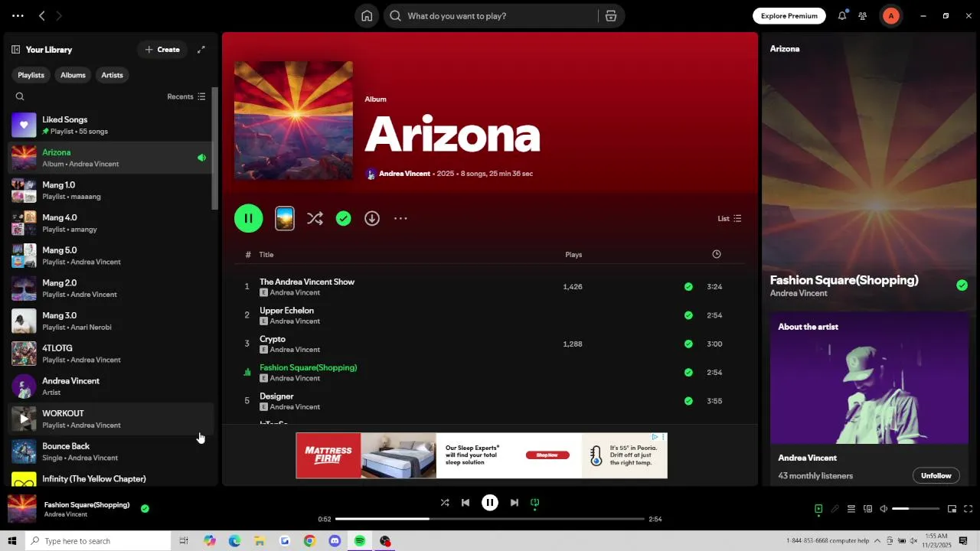Open Spotify from the Windows taskbar
This screenshot has height=551, width=980.
click(359, 541)
